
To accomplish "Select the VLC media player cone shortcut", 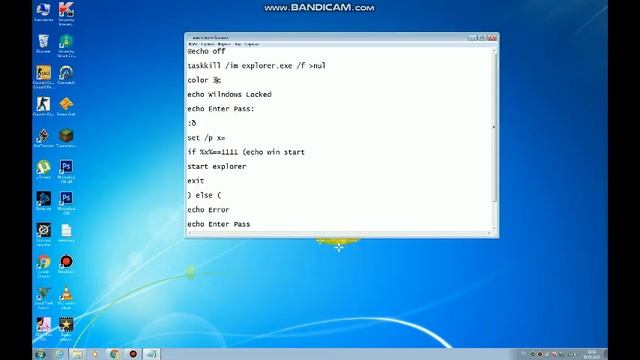I will tap(66, 297).
